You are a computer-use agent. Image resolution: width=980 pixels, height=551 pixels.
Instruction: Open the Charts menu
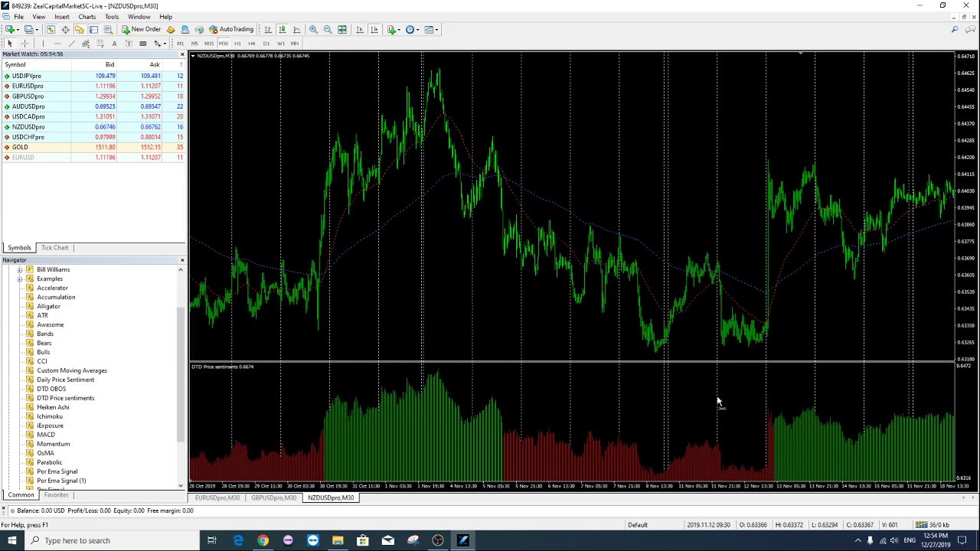[87, 17]
